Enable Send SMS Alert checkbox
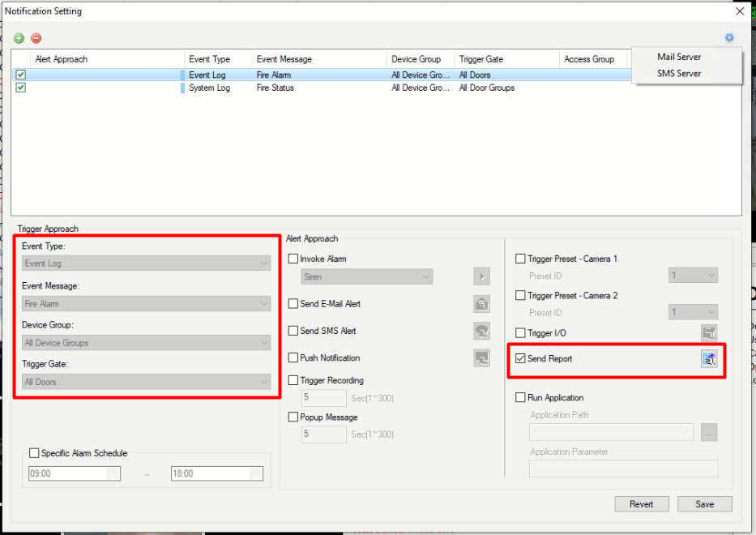Image resolution: width=756 pixels, height=535 pixels. tap(293, 331)
